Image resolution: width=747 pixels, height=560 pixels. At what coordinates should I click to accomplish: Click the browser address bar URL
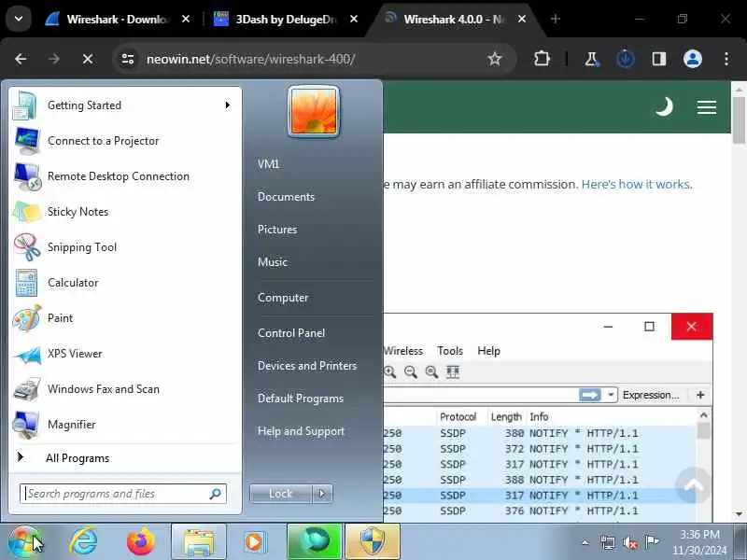[x=250, y=59]
